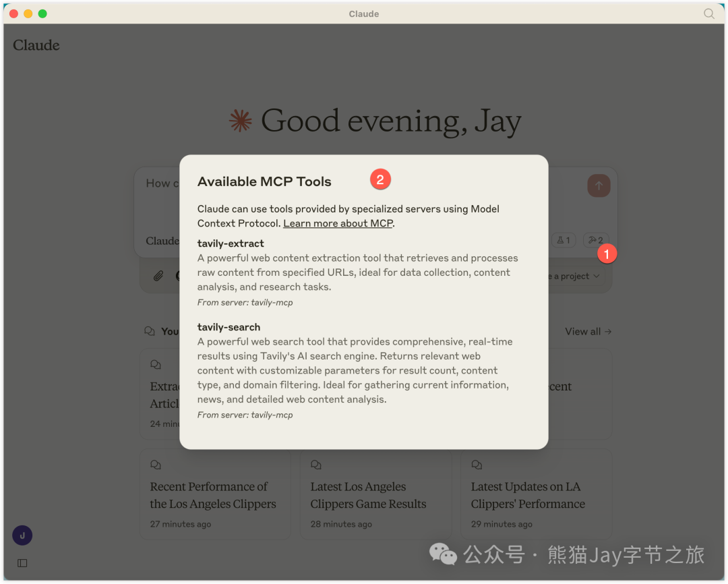The width and height of the screenshot is (728, 584).
Task: Open Latest Updates on LA Clippers' Performance chat
Action: pos(537,494)
